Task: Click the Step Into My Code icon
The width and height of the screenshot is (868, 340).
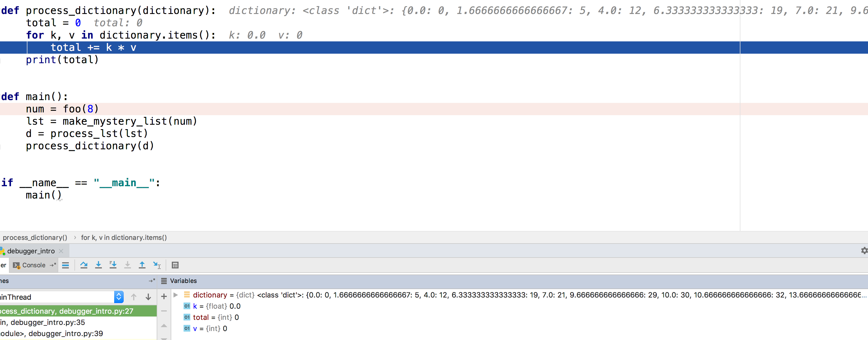Action: point(113,265)
